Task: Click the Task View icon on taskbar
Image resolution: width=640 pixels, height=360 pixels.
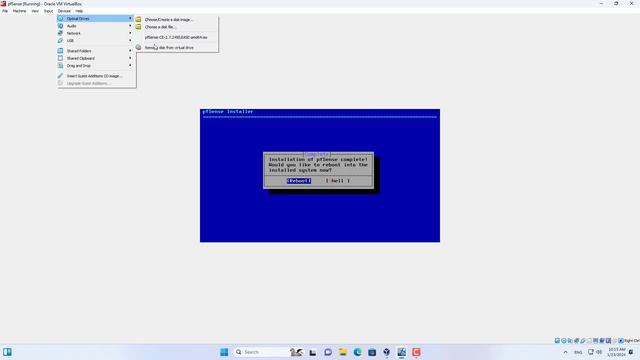Action: point(313,352)
